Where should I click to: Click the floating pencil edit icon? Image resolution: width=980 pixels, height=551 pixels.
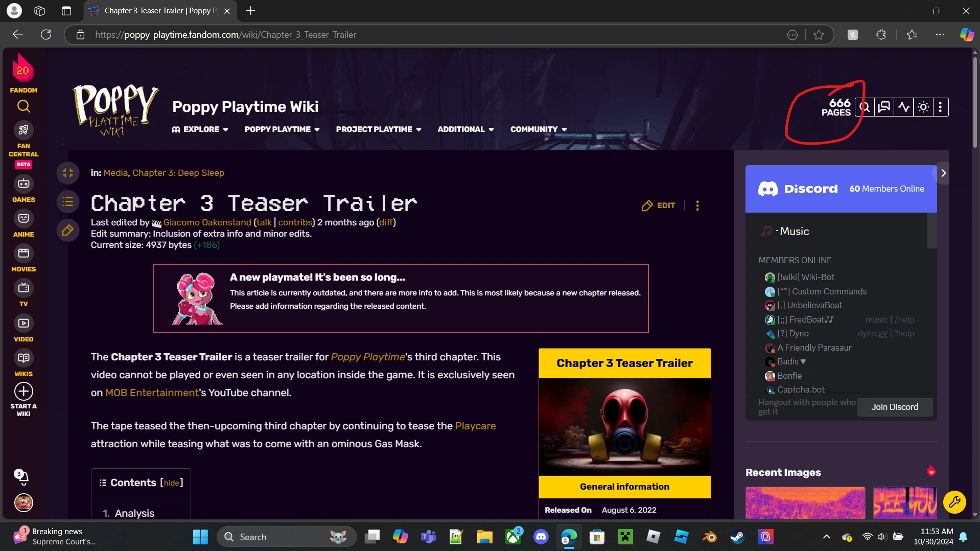(68, 231)
